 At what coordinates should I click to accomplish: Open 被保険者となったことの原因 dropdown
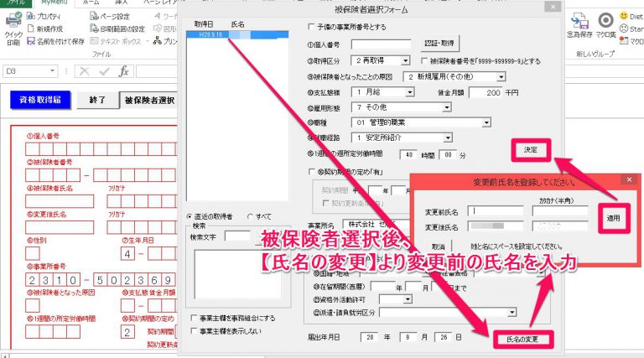pos(501,77)
